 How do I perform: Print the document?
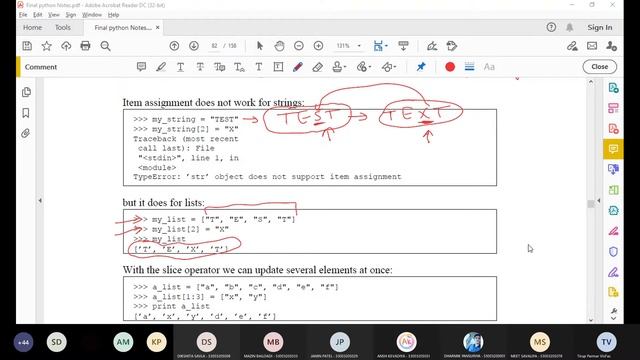85,46
